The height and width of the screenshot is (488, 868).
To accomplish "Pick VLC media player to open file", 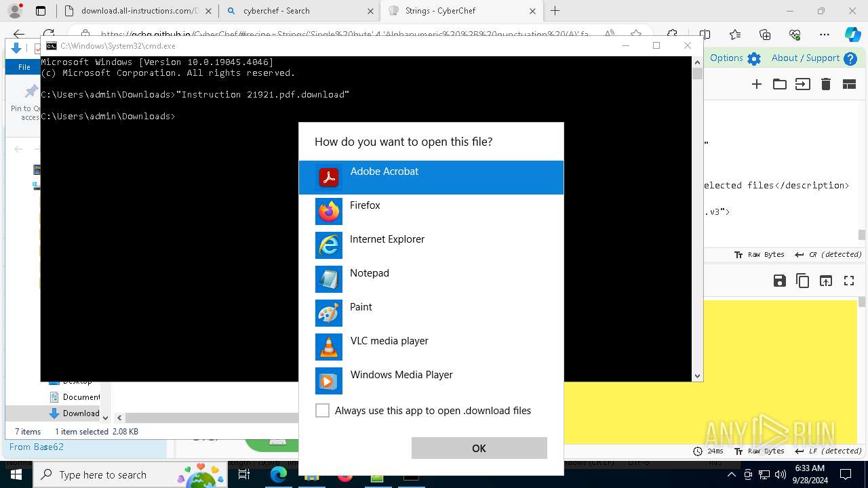I will (x=431, y=347).
